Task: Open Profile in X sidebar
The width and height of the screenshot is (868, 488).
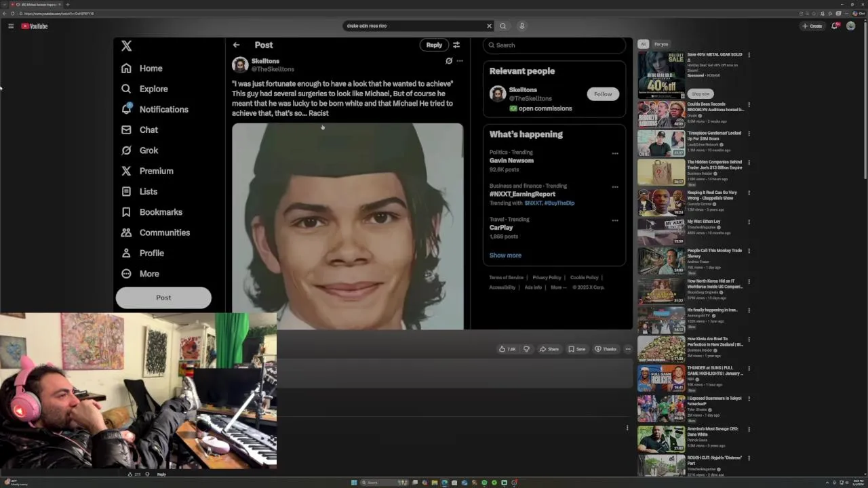Action: point(142,253)
